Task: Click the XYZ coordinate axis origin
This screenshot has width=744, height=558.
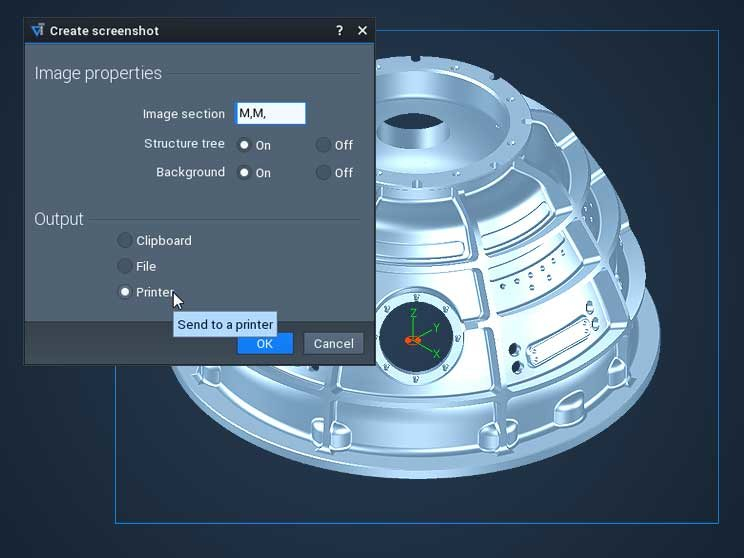Action: coord(412,340)
